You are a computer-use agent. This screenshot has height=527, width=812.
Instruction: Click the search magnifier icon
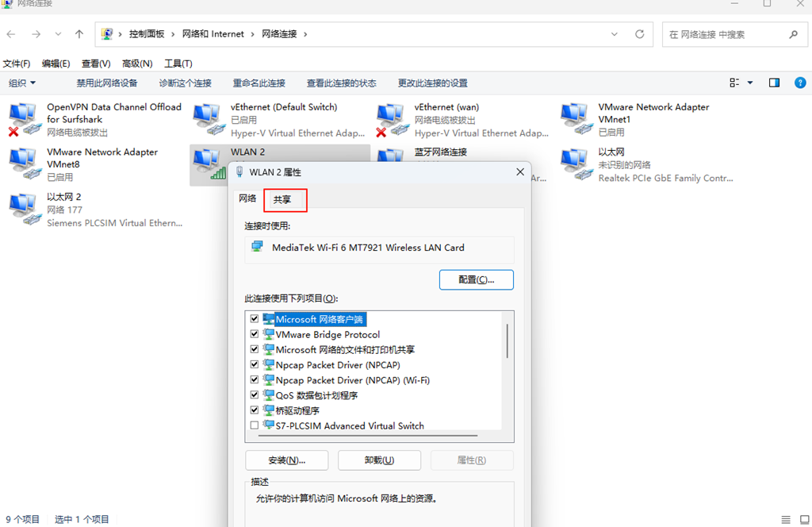(x=793, y=34)
